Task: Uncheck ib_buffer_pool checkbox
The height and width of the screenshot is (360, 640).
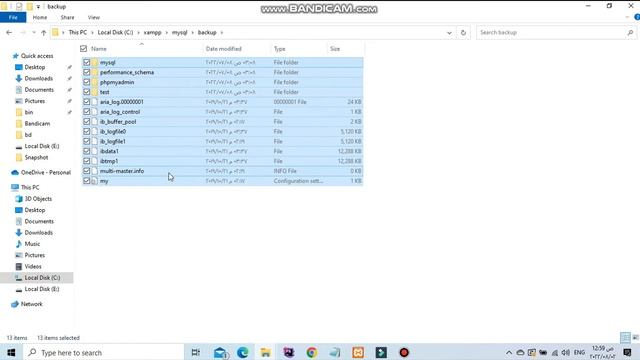Action: tap(87, 122)
